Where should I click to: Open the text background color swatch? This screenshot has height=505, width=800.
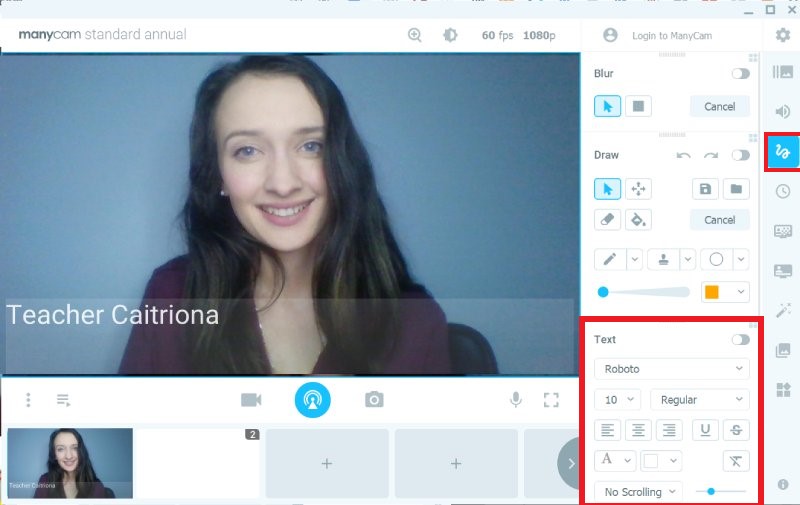point(661,461)
